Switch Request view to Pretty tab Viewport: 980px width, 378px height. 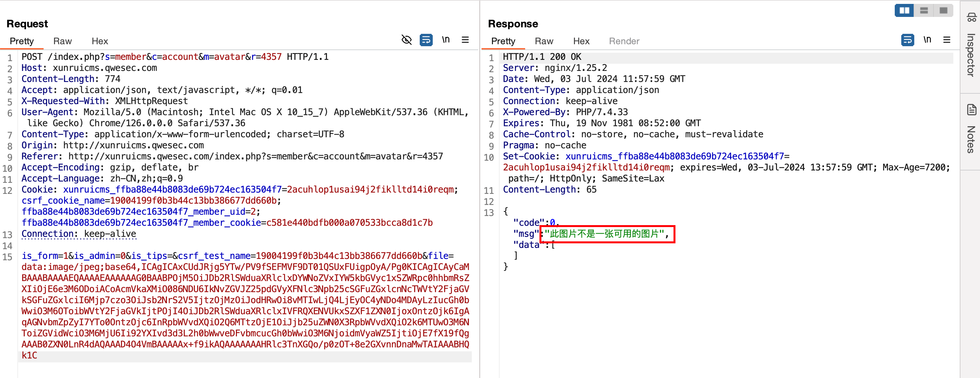point(22,41)
